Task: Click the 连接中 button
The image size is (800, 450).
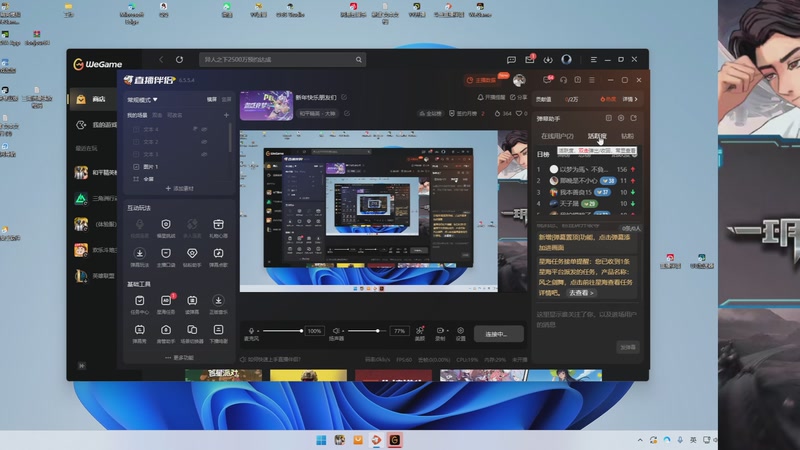Action: pyautogui.click(x=498, y=334)
